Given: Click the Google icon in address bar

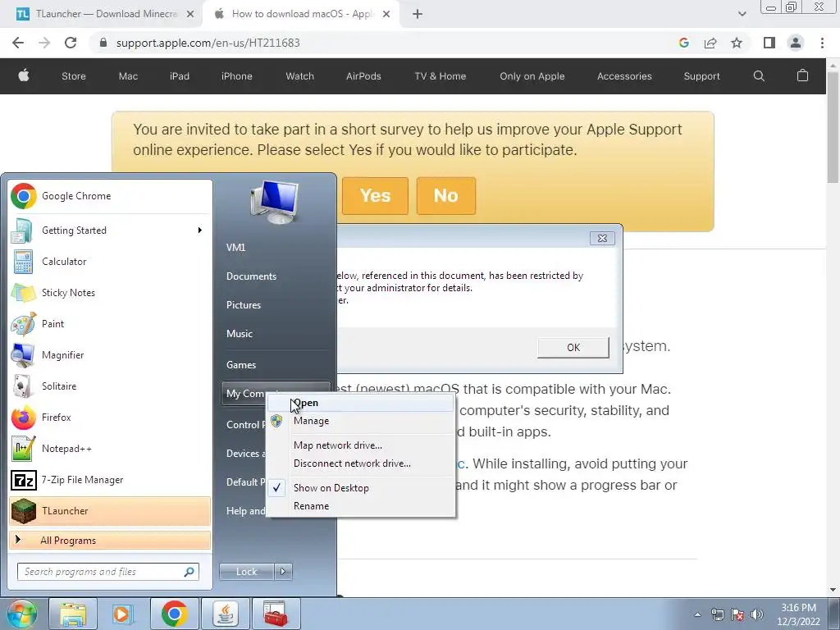Looking at the screenshot, I should tap(683, 43).
